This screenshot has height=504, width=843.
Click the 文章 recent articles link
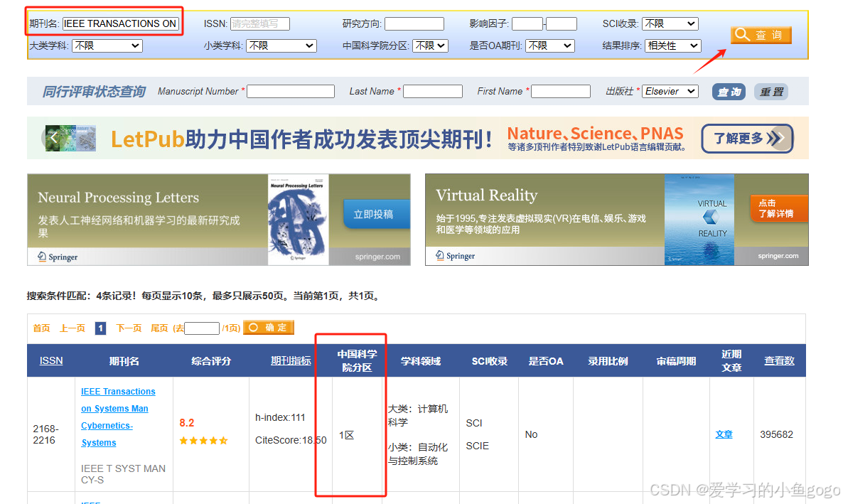tap(724, 434)
